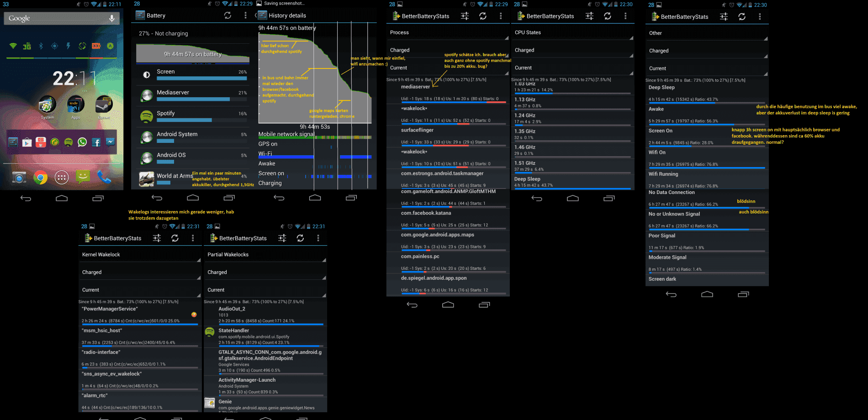
Task: Open WhatsApp from the home screen tray
Action: 82,142
